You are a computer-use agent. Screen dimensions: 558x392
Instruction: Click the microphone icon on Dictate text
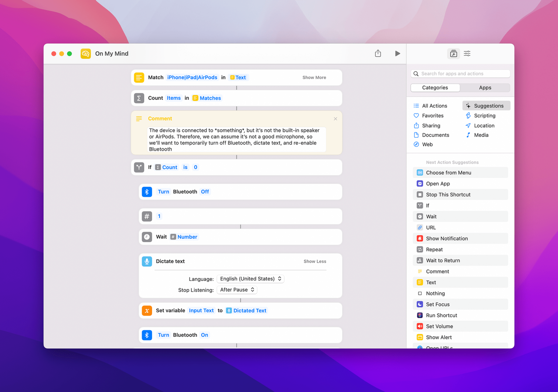point(147,261)
